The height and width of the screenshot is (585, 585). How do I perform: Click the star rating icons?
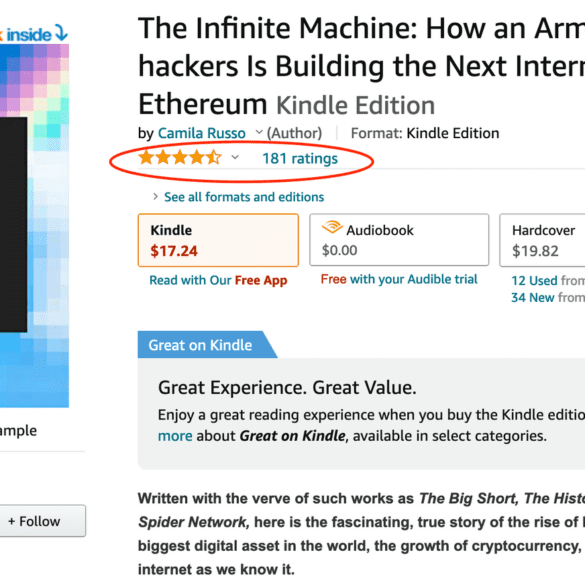[180, 157]
